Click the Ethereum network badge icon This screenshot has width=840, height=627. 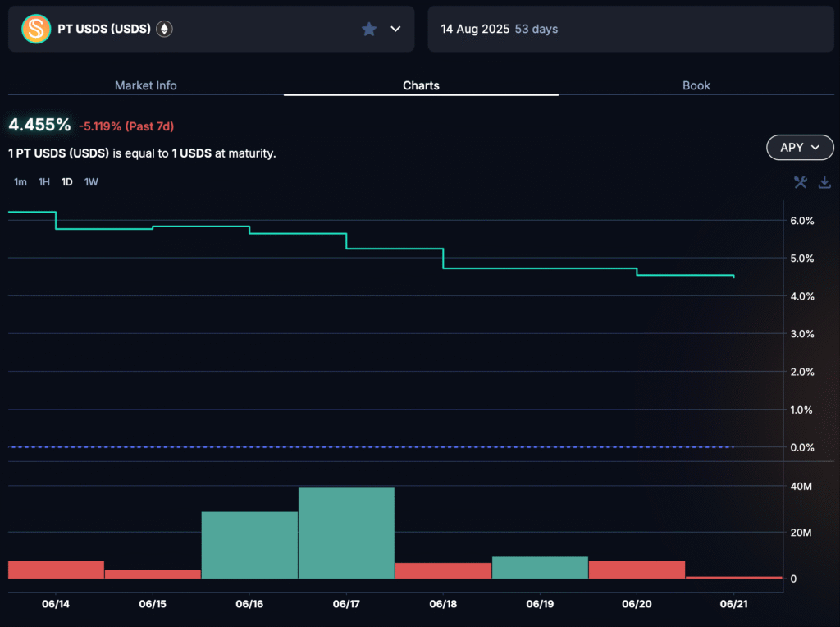pos(164,29)
